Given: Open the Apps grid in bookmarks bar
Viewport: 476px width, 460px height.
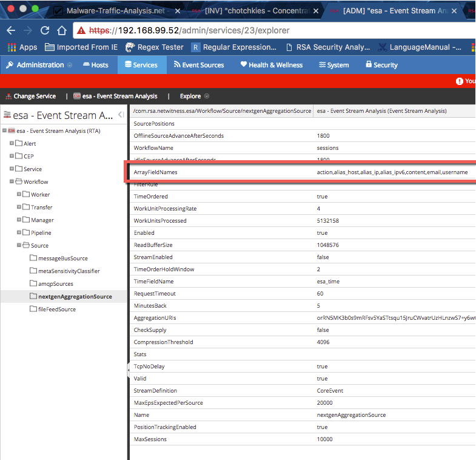Looking at the screenshot, I should tap(21, 47).
